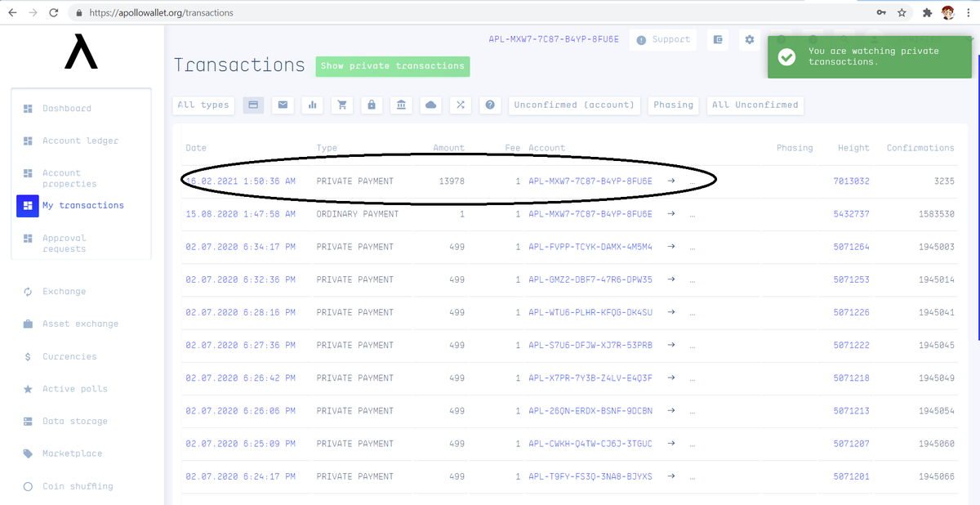This screenshot has width=980, height=505.
Task: Filter transactions by messaging envelope icon
Action: pos(283,105)
